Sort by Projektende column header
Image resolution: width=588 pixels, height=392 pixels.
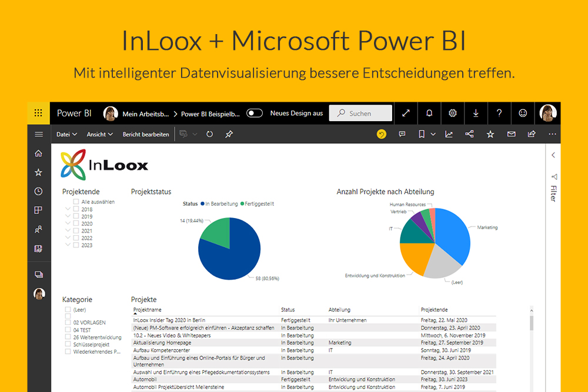tap(434, 310)
